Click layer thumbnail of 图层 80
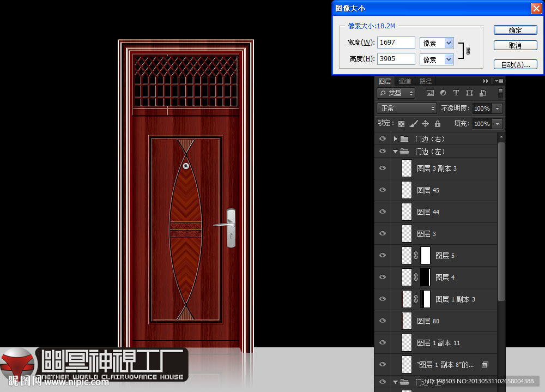This screenshot has height=392, width=545. click(x=407, y=321)
